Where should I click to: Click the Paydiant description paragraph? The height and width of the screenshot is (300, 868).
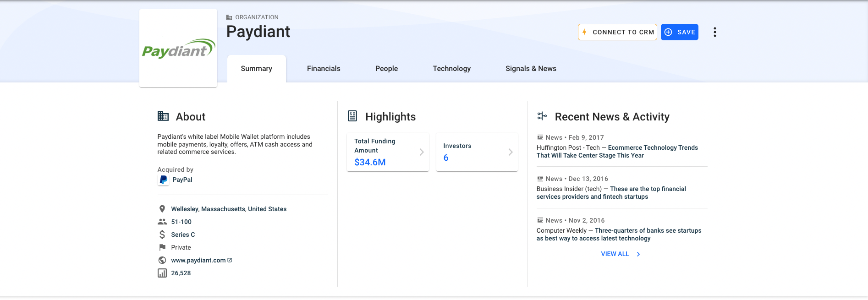[235, 144]
